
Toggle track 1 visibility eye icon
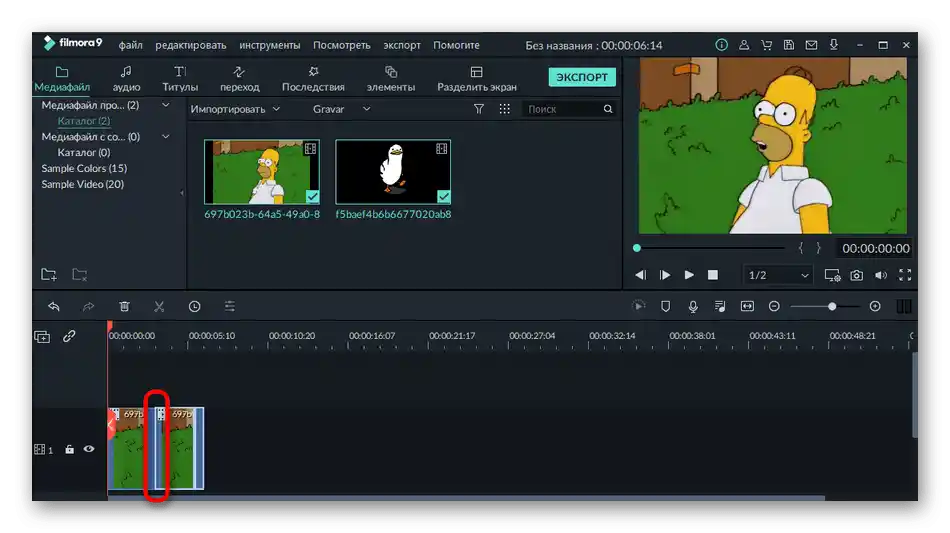click(89, 449)
